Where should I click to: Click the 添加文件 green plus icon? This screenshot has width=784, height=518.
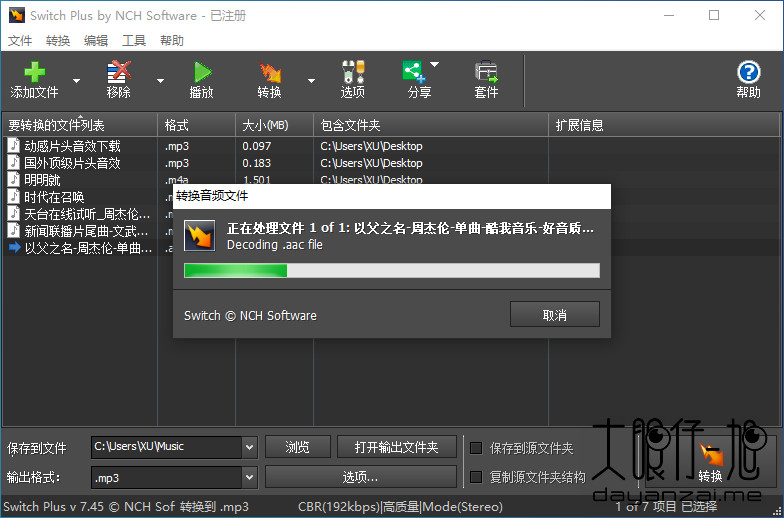35,72
